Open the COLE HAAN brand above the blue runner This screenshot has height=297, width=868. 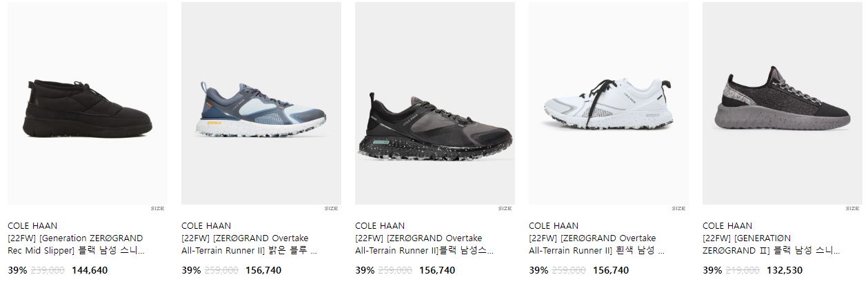coord(206,225)
